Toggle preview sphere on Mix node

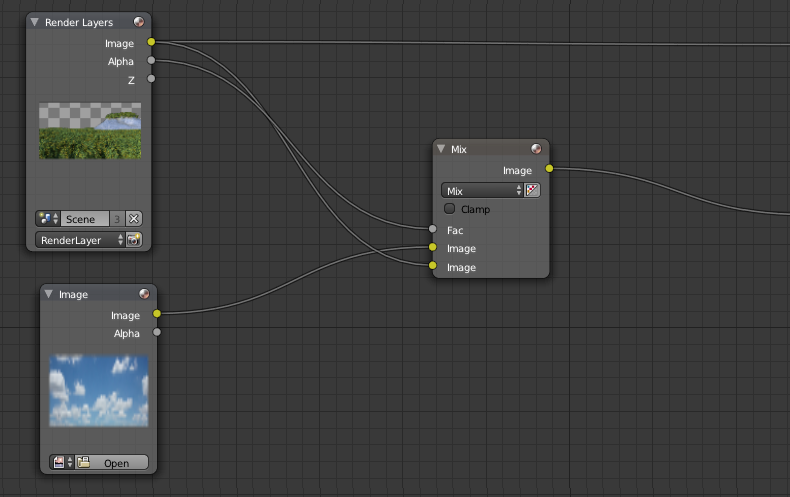pos(536,149)
